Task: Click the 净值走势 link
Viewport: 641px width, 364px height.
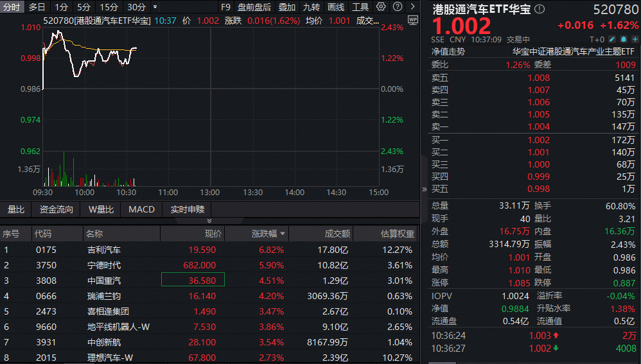Action: pyautogui.click(x=448, y=51)
